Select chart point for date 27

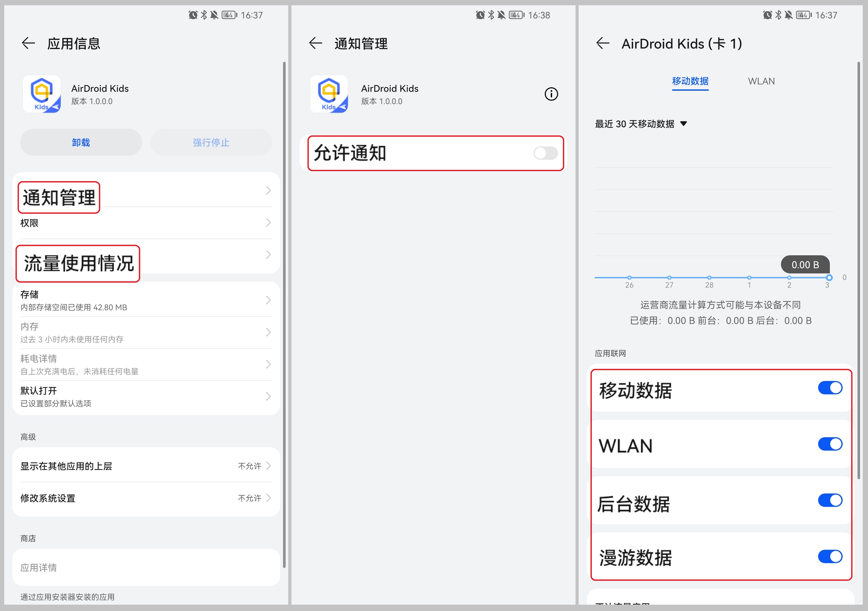pyautogui.click(x=669, y=277)
